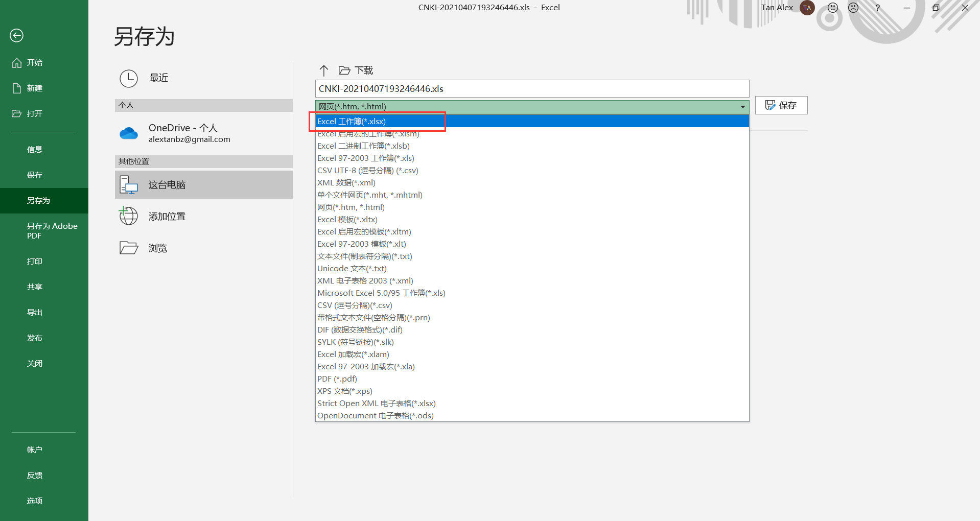This screenshot has width=980, height=521.
Task: Choose CSV (逗号分隔)(*.csv) format
Action: (532, 305)
